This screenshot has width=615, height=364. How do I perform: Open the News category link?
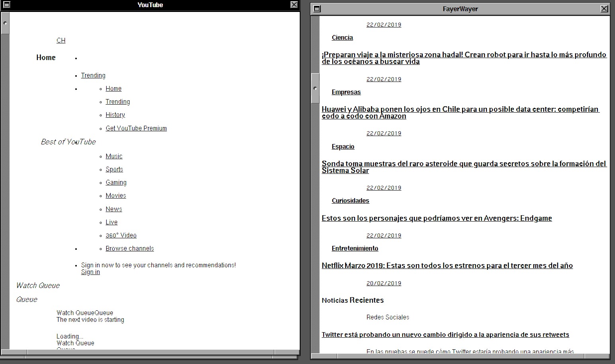point(114,209)
